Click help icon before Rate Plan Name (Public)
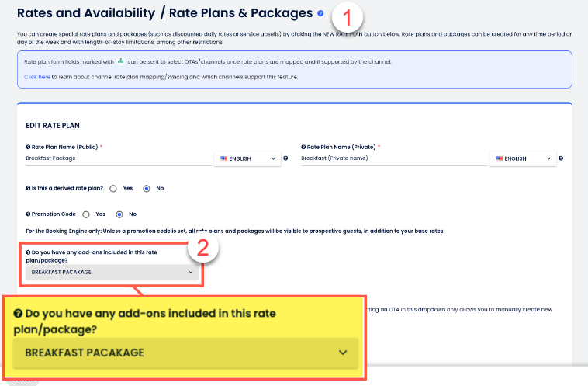The image size is (588, 386). 28,146
